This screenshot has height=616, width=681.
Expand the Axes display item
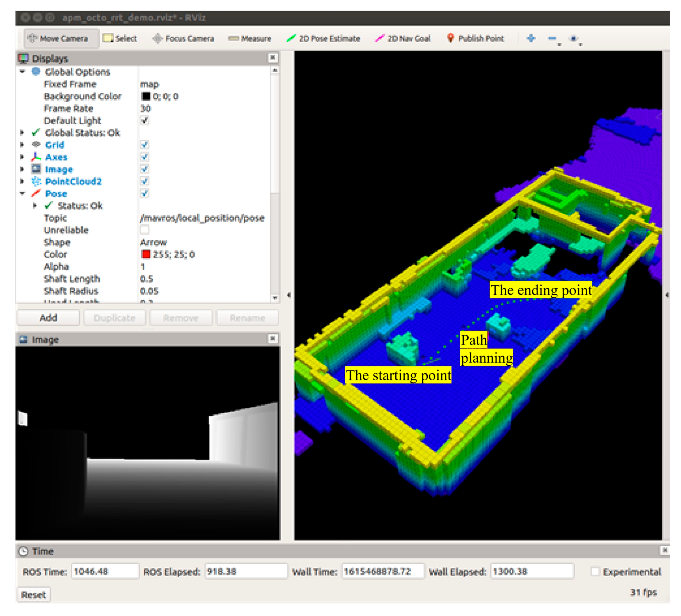pos(22,157)
